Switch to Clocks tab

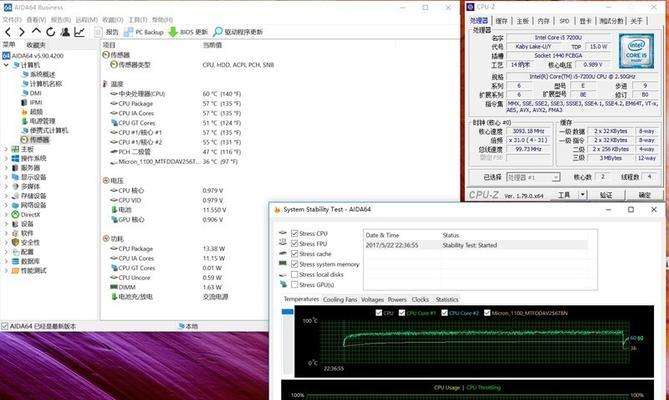coord(420,299)
